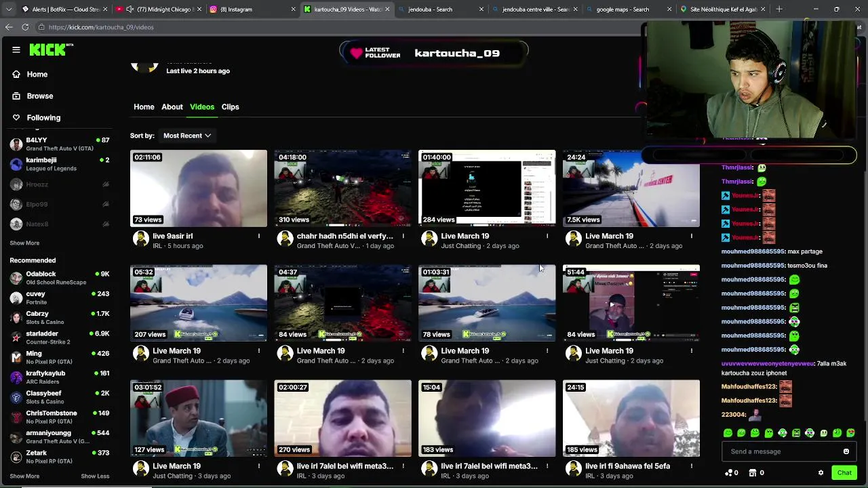Viewport: 868px width, 488px height.
Task: Open the shop icon below chat
Action: tap(753, 472)
